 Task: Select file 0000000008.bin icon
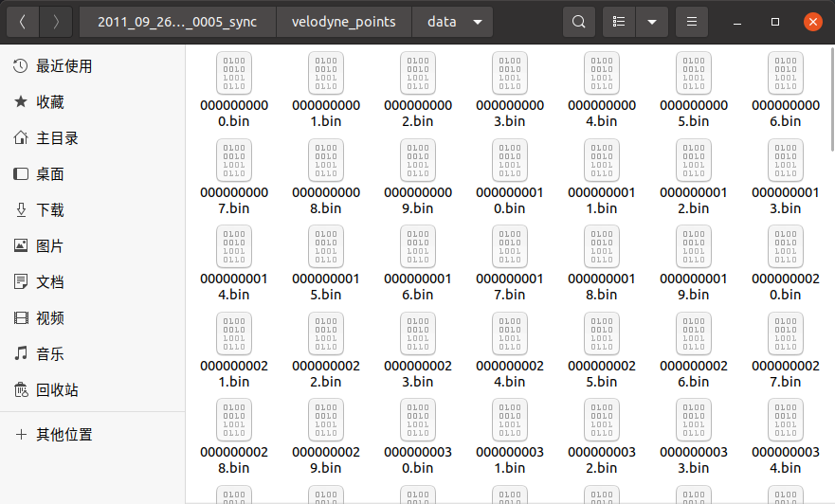(326, 160)
